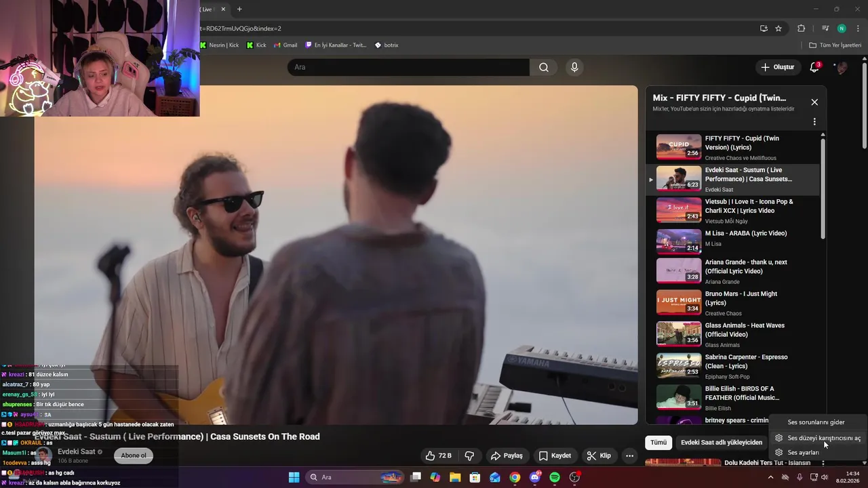Install the page via address bar icon
868x488 pixels.
point(764,28)
